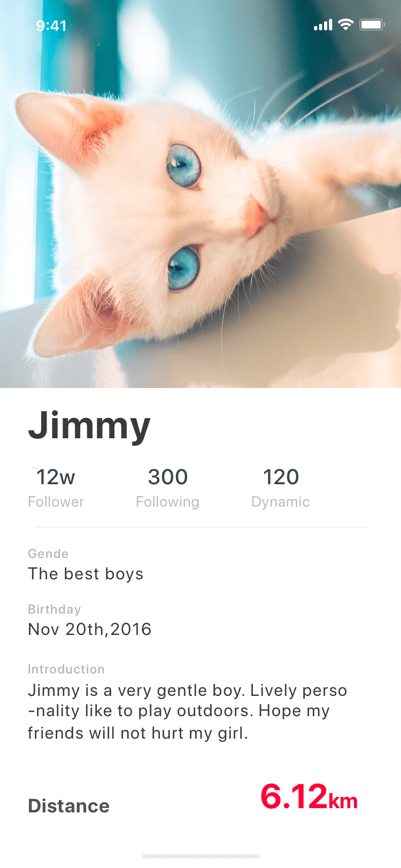Select the Distance label
The image size is (401, 868).
pyautogui.click(x=68, y=806)
